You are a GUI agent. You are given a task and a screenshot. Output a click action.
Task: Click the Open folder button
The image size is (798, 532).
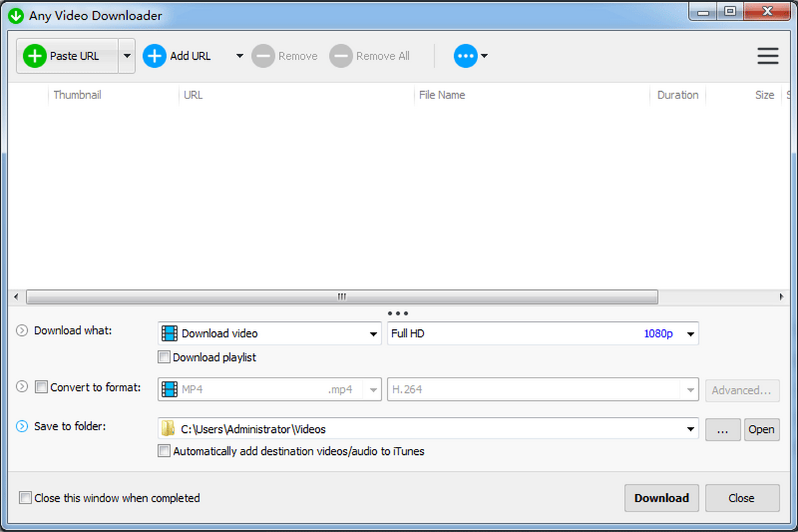(761, 429)
